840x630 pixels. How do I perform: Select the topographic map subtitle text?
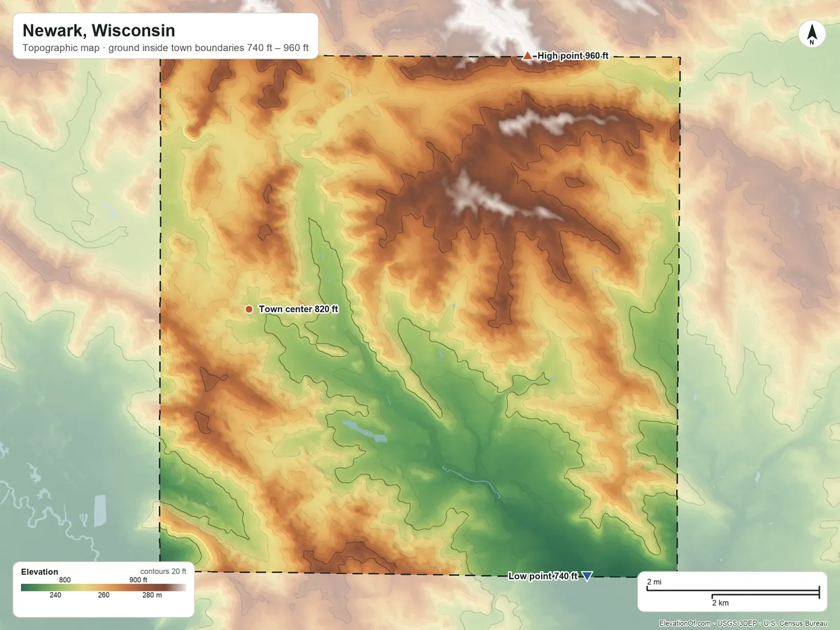(x=165, y=50)
